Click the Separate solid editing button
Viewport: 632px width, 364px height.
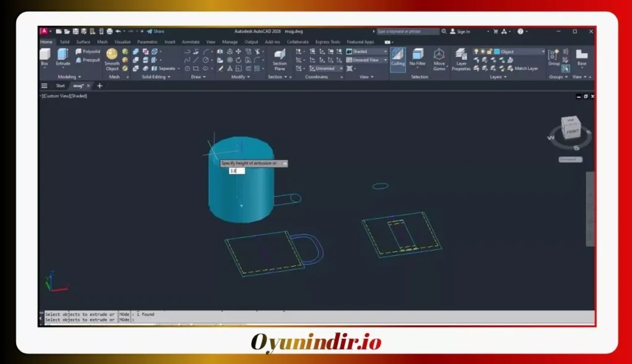(164, 68)
